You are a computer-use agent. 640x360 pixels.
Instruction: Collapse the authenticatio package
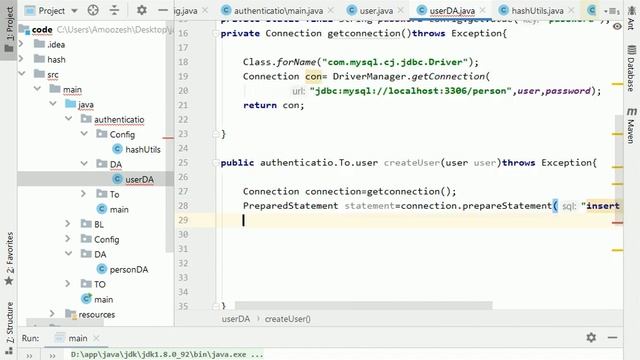pyautogui.click(x=69, y=118)
